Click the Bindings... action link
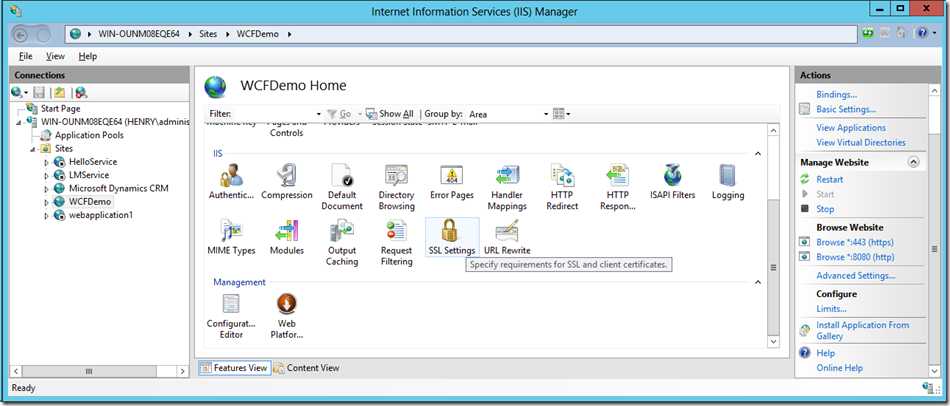 pos(836,95)
